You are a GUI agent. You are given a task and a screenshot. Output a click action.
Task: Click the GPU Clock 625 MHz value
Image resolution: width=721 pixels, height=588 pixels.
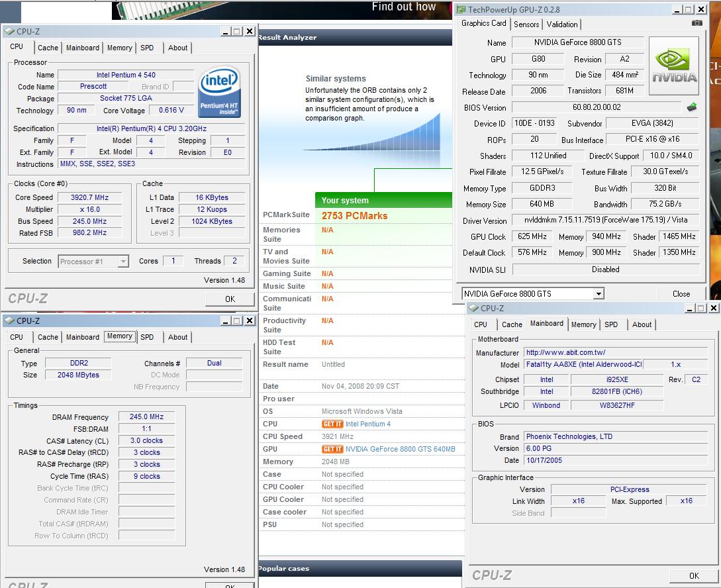click(x=532, y=236)
